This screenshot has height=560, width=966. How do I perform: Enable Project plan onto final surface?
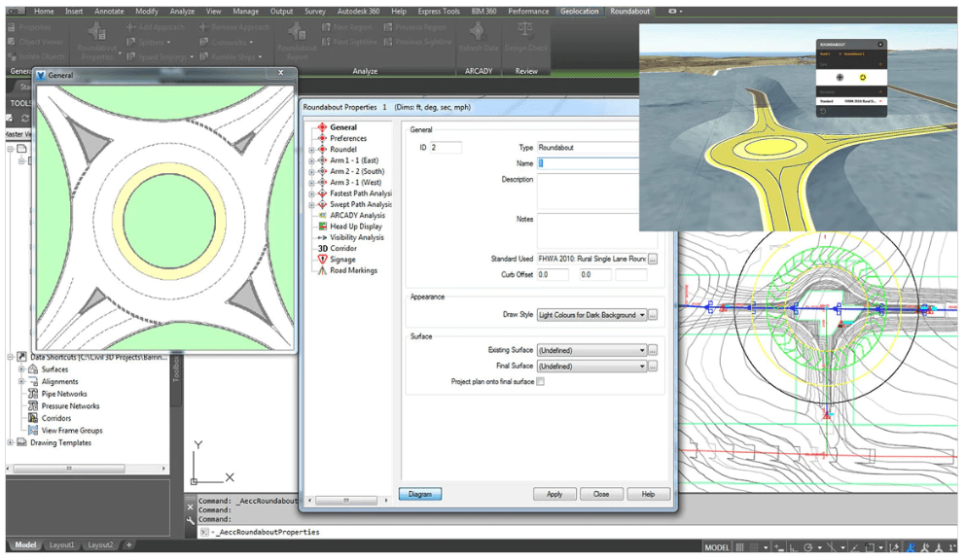(x=540, y=382)
